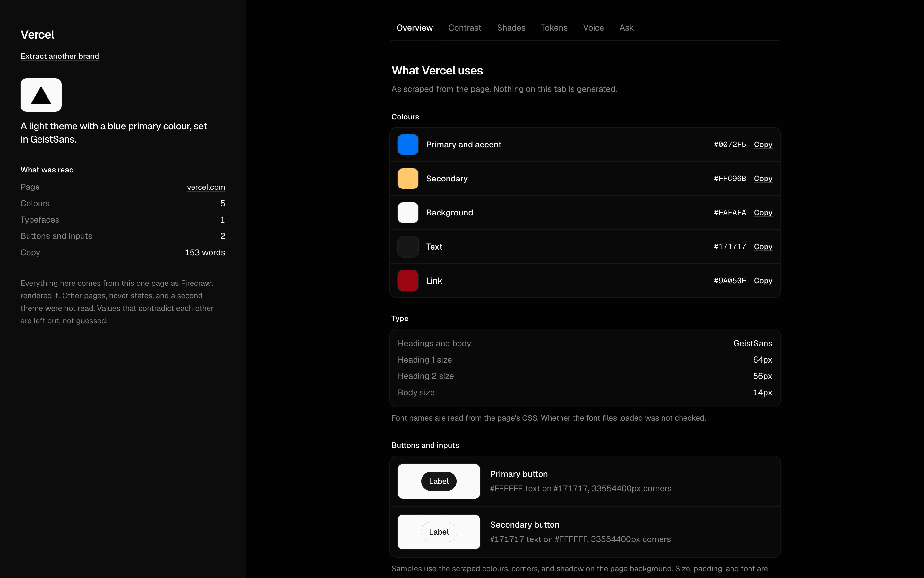Click the red Link colour swatch

(x=408, y=281)
